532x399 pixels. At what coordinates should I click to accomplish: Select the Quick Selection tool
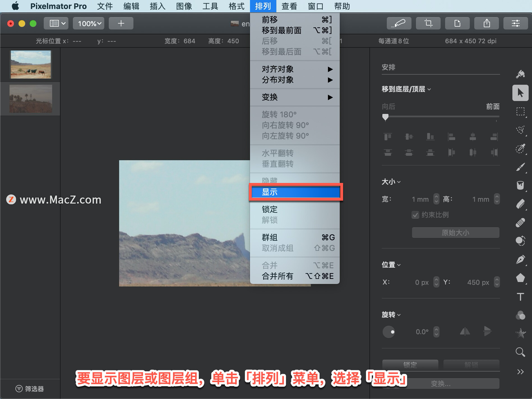click(x=520, y=148)
